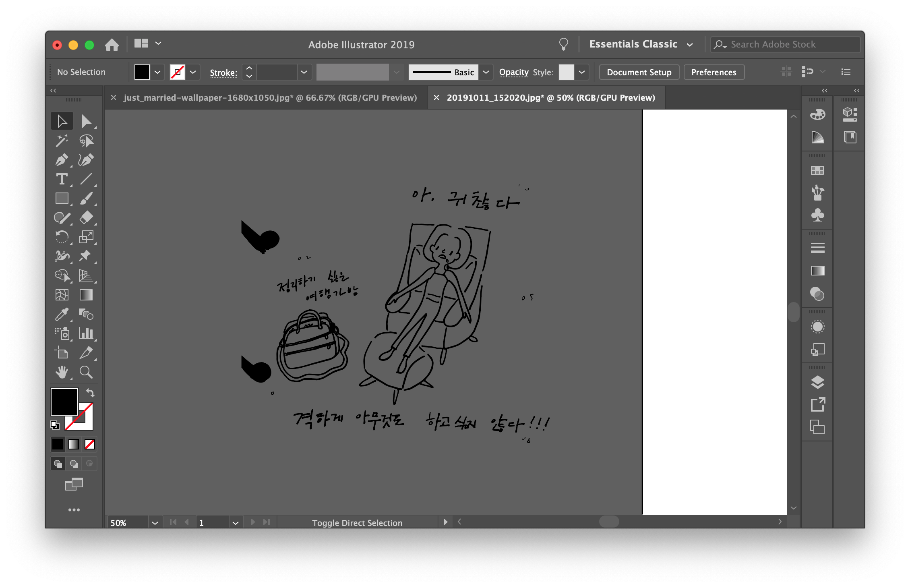This screenshot has width=910, height=588.
Task: Enable Draw Behind mode
Action: point(74,464)
